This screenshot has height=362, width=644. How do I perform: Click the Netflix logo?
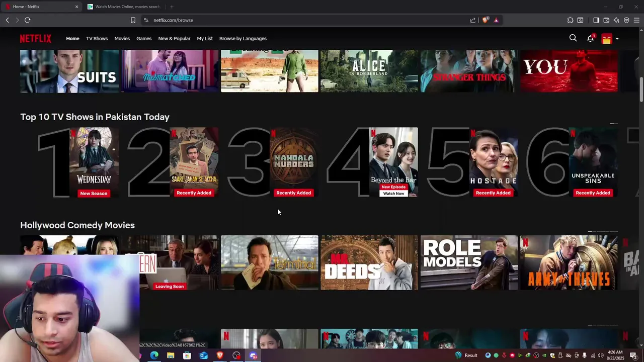(x=36, y=39)
